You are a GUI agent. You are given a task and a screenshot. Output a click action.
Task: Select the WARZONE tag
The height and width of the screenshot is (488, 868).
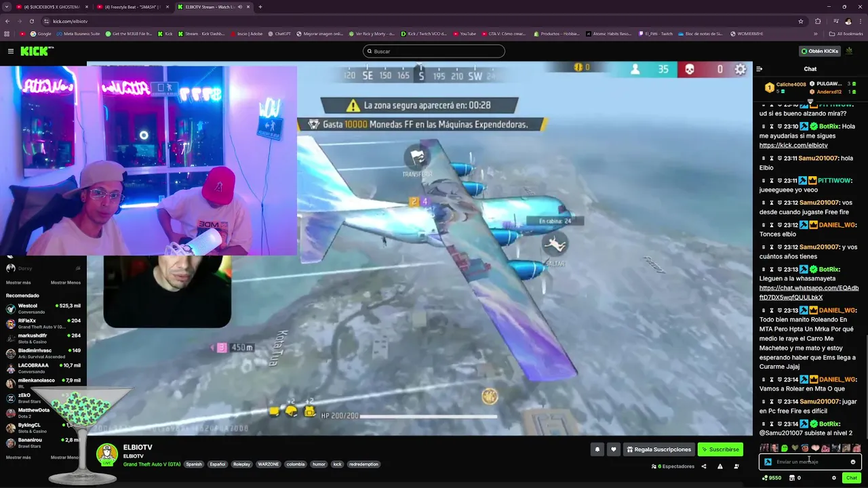coord(269,464)
